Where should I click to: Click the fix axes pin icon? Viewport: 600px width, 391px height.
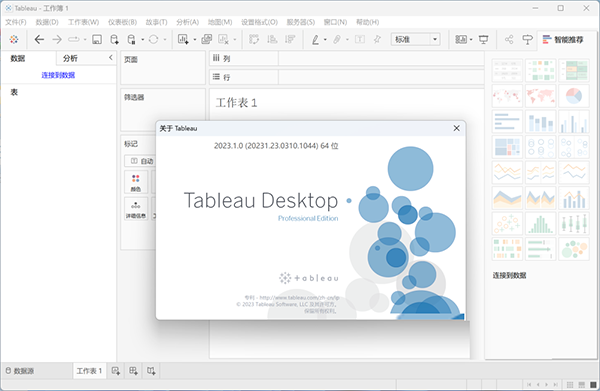[377, 39]
